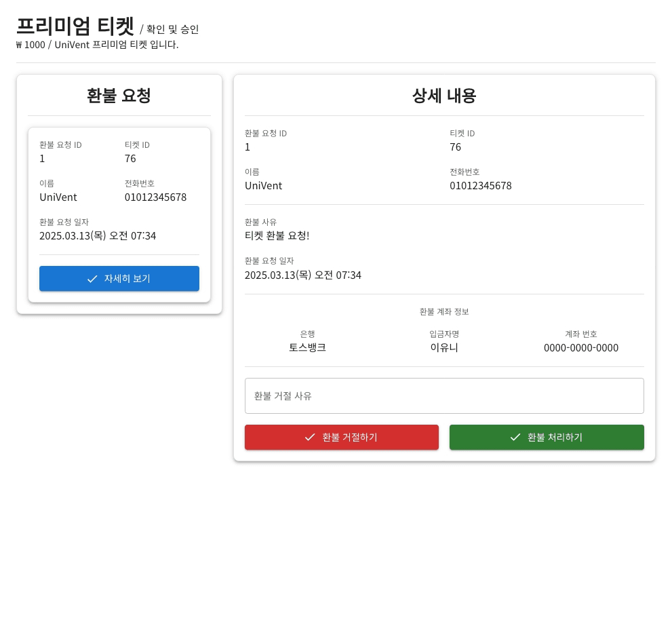
Task: Click the phone number in 상세 내용 panel
Action: point(480,186)
